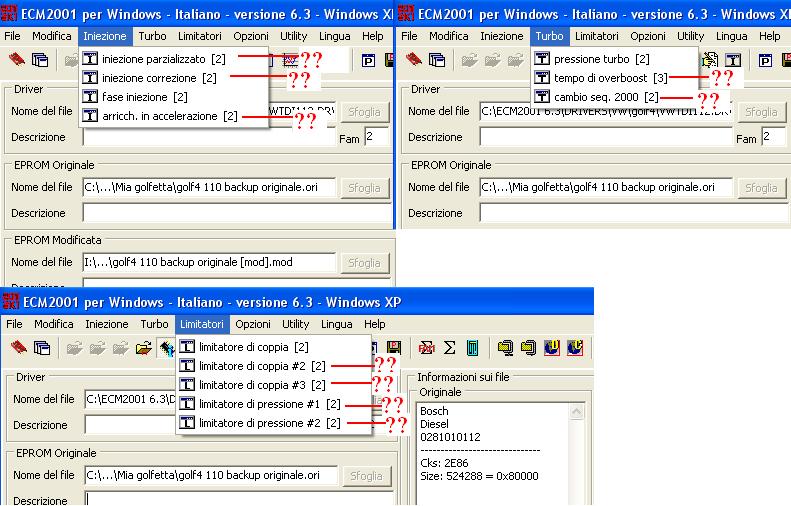791x506 pixels.
Task: Click cascading windows icon in bottom window toolbar
Action: coord(42,348)
